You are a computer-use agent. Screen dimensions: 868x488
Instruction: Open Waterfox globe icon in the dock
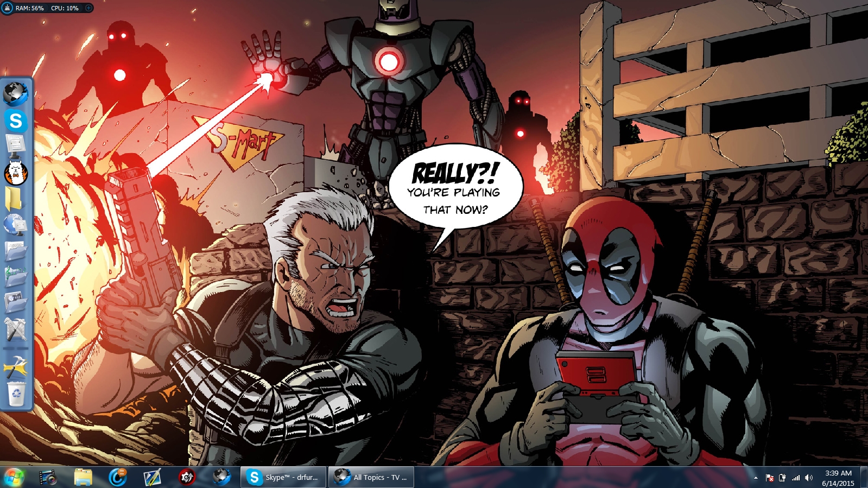pyautogui.click(x=16, y=94)
